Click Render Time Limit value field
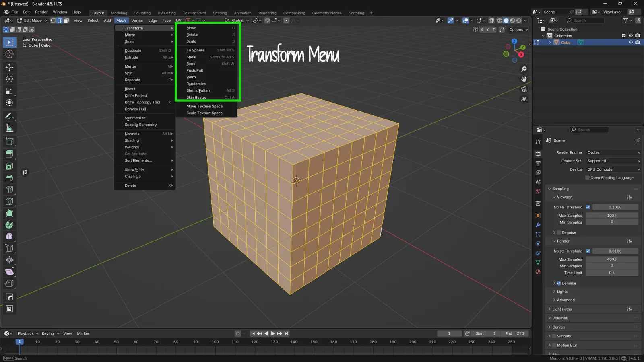The image size is (644, 362). pyautogui.click(x=612, y=273)
